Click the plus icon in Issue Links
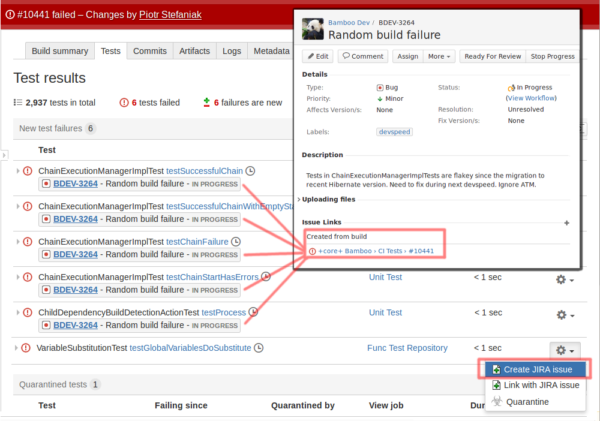600x421 pixels. pyautogui.click(x=567, y=223)
